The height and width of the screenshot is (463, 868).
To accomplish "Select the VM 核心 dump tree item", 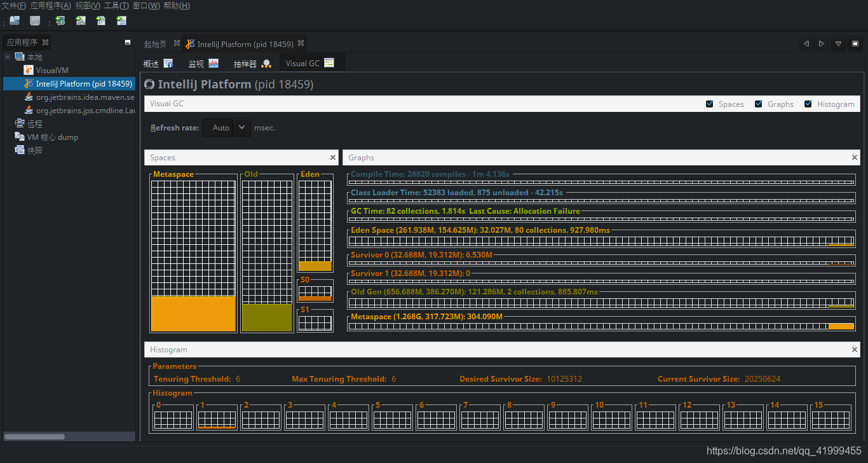I will [53, 137].
